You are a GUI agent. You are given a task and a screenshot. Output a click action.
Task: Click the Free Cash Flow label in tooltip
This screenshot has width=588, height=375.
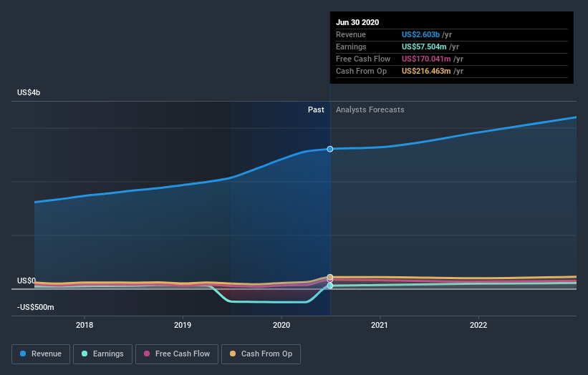[363, 59]
